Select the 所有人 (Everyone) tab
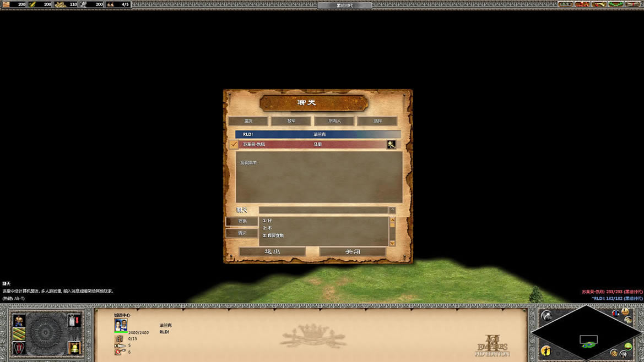Image resolution: width=644 pixels, height=362 pixels. pos(334,121)
